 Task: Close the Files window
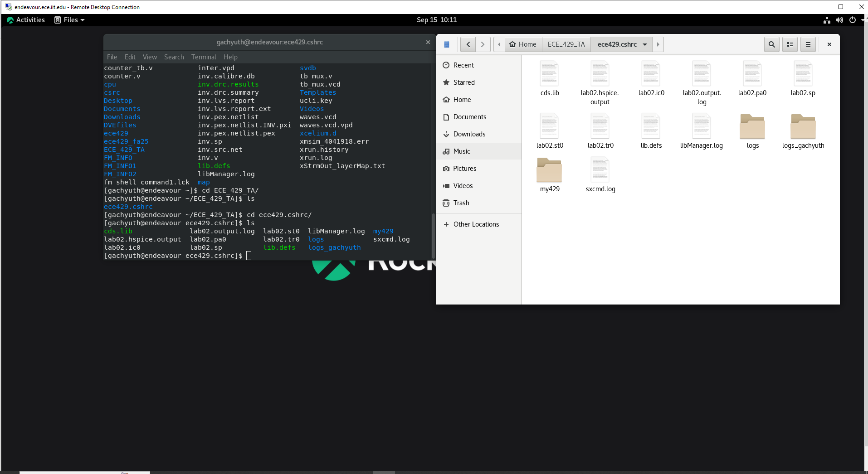pos(829,44)
